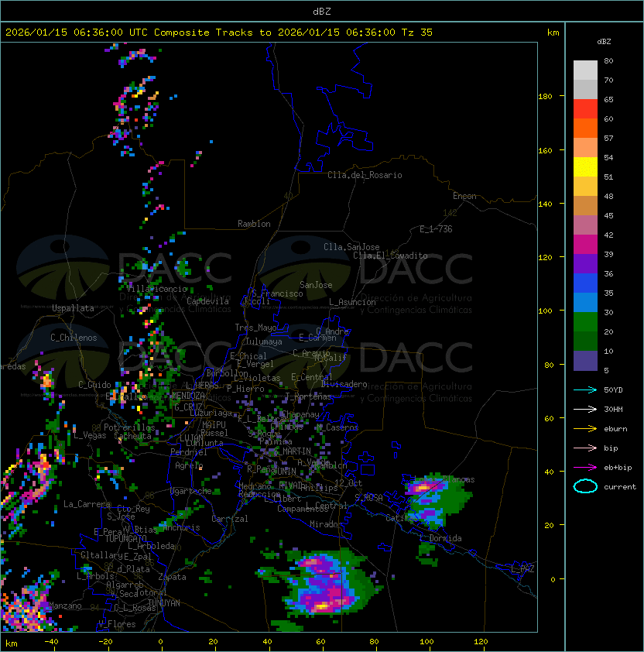Click the Clla.del_Rosario map label

click(x=365, y=175)
